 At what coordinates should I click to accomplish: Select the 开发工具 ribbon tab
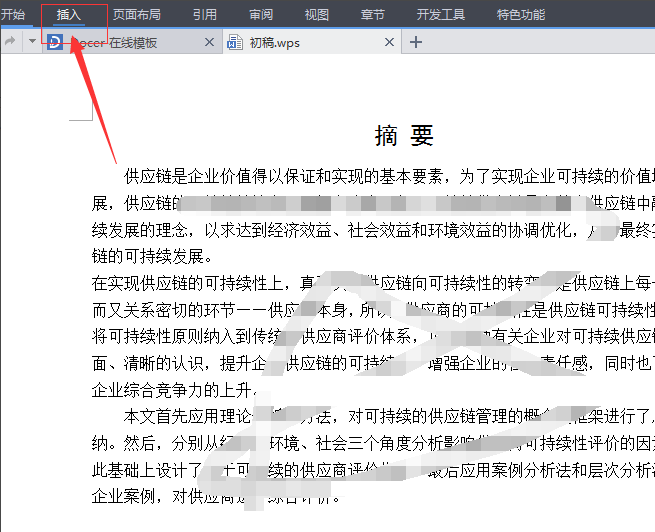(441, 15)
